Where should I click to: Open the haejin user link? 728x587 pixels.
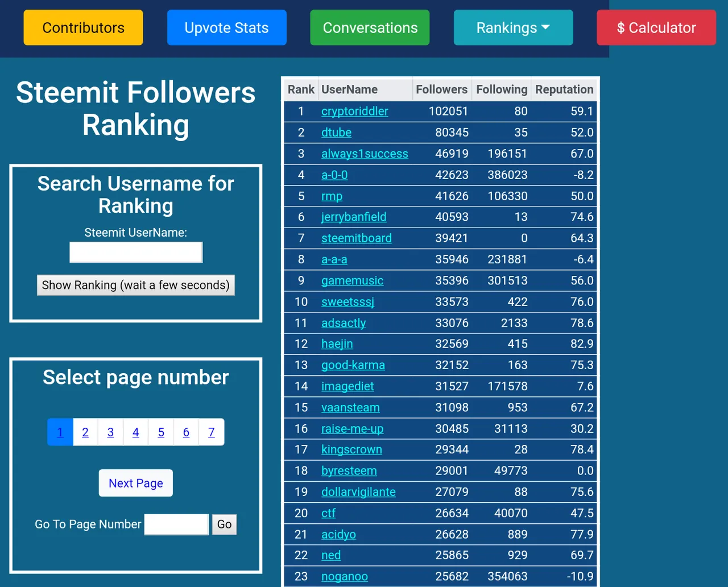pyautogui.click(x=337, y=344)
